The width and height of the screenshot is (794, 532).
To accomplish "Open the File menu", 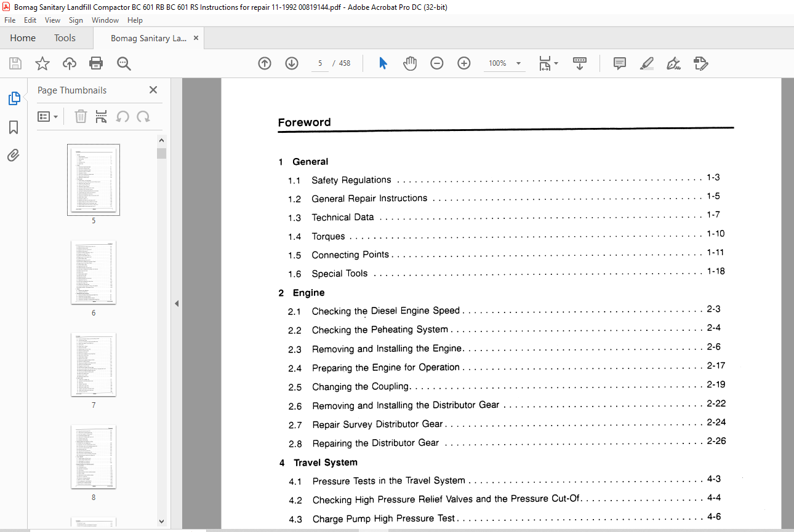I will (x=10, y=20).
